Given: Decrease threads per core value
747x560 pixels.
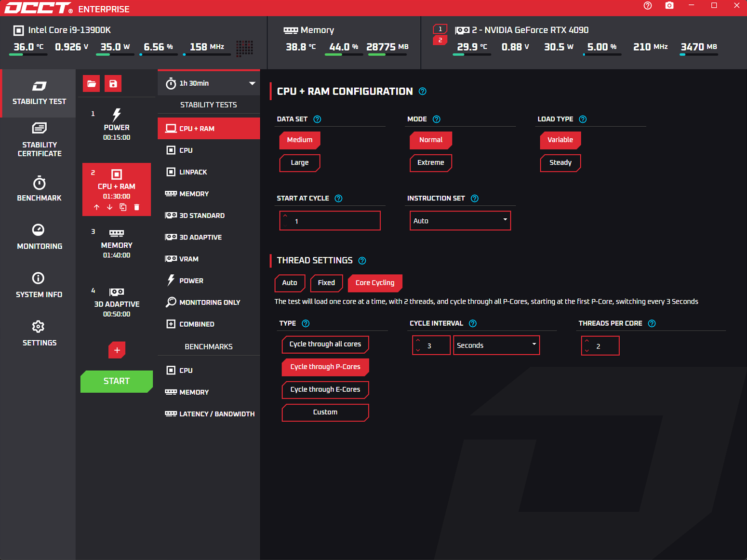Looking at the screenshot, I should 587,350.
